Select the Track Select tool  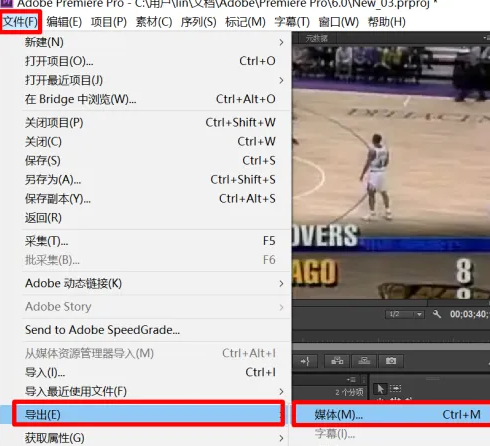396,388
